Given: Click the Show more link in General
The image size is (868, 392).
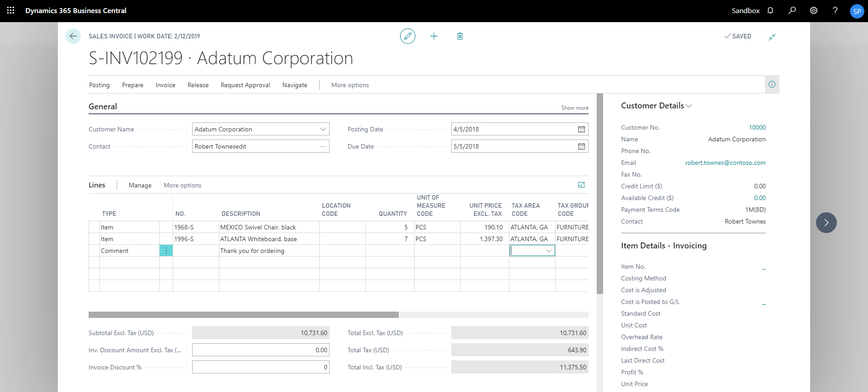Looking at the screenshot, I should [575, 108].
